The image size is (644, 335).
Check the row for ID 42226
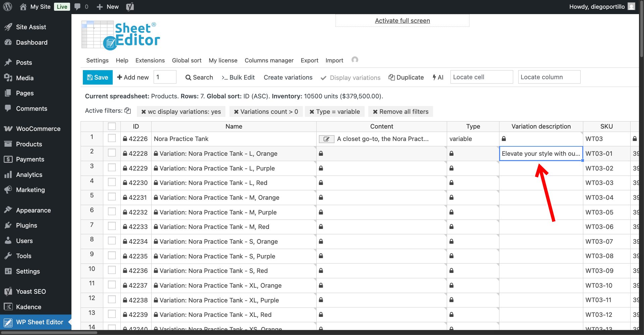point(112,138)
